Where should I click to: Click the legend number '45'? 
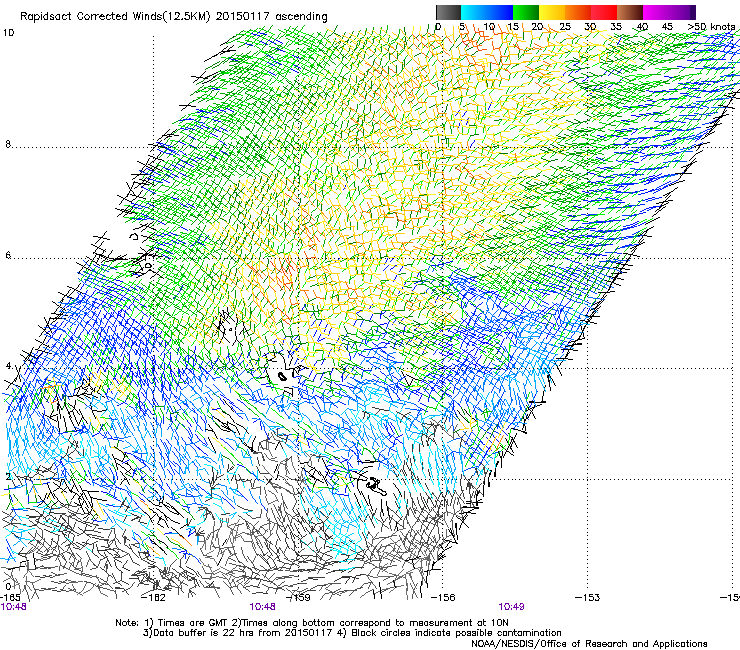pos(667,27)
